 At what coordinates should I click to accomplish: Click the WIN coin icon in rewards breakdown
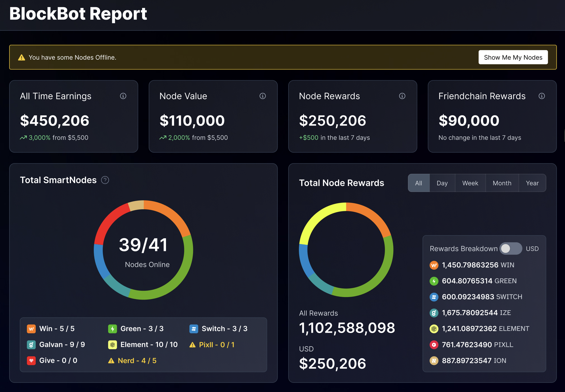(434, 265)
